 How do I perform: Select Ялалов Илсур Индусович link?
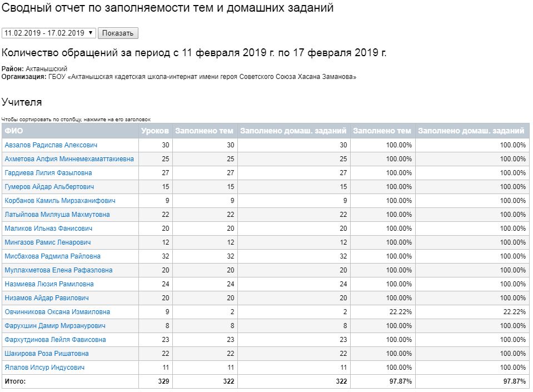coord(44,368)
